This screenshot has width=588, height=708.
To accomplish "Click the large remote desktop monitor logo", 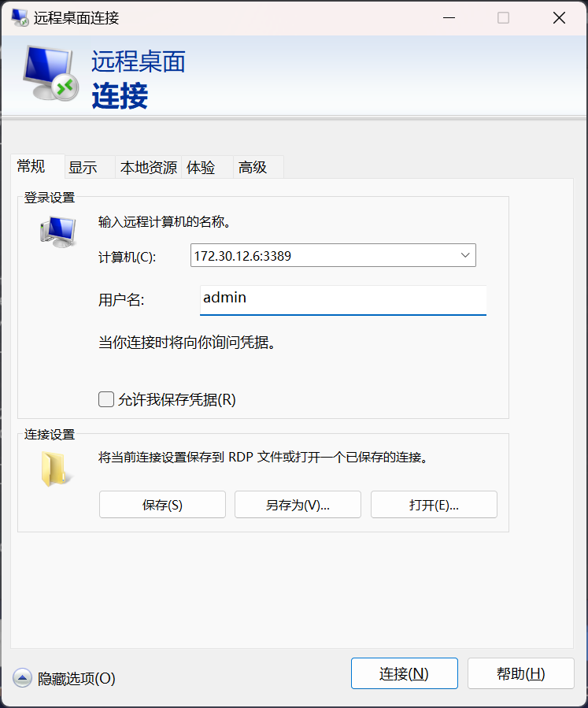I will point(50,73).
